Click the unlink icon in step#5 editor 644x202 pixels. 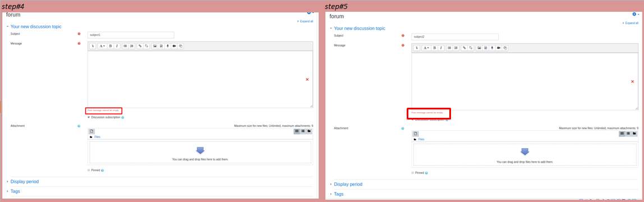pos(471,48)
